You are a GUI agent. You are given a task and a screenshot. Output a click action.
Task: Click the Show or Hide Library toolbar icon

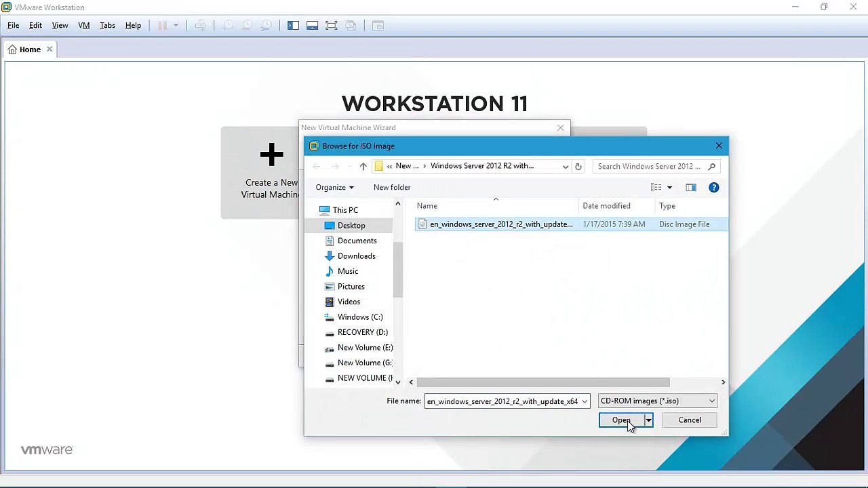(293, 26)
